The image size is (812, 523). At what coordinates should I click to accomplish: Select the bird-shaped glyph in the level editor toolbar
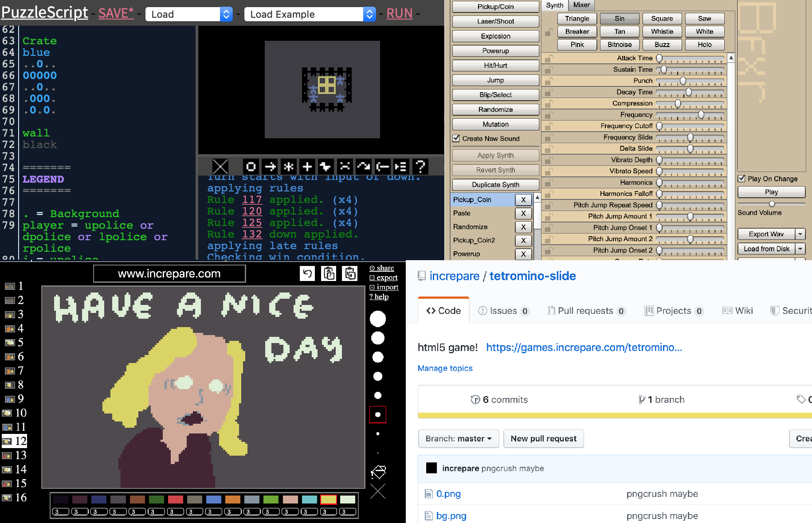(326, 167)
